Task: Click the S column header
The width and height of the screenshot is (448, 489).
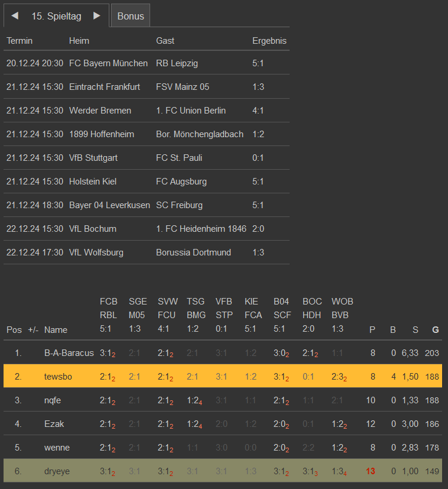Action: pyautogui.click(x=415, y=330)
